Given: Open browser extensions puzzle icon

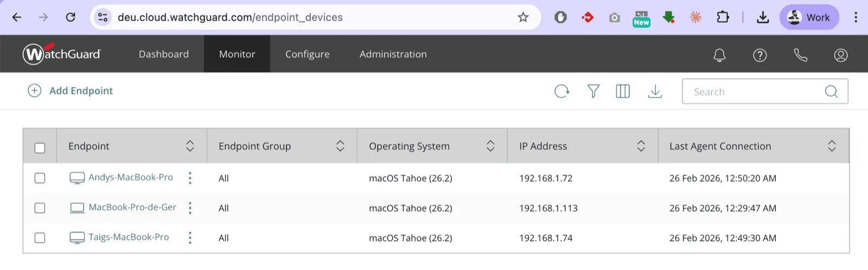Looking at the screenshot, I should [723, 17].
